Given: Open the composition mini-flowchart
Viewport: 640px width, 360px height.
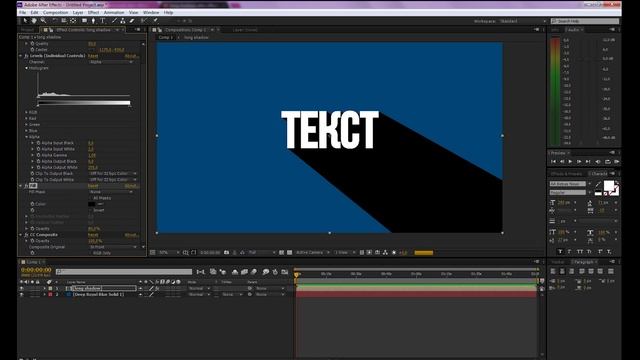Looking at the screenshot, I should click(200, 272).
